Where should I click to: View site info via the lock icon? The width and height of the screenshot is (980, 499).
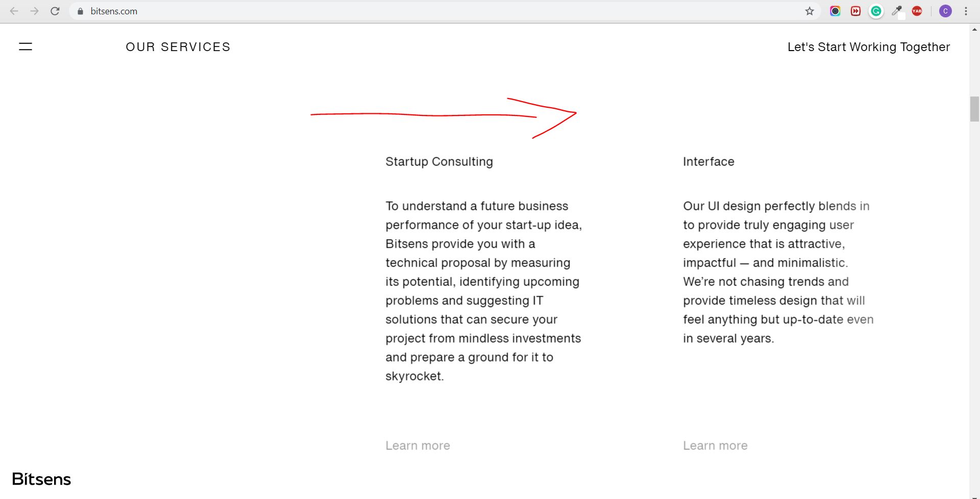point(80,11)
